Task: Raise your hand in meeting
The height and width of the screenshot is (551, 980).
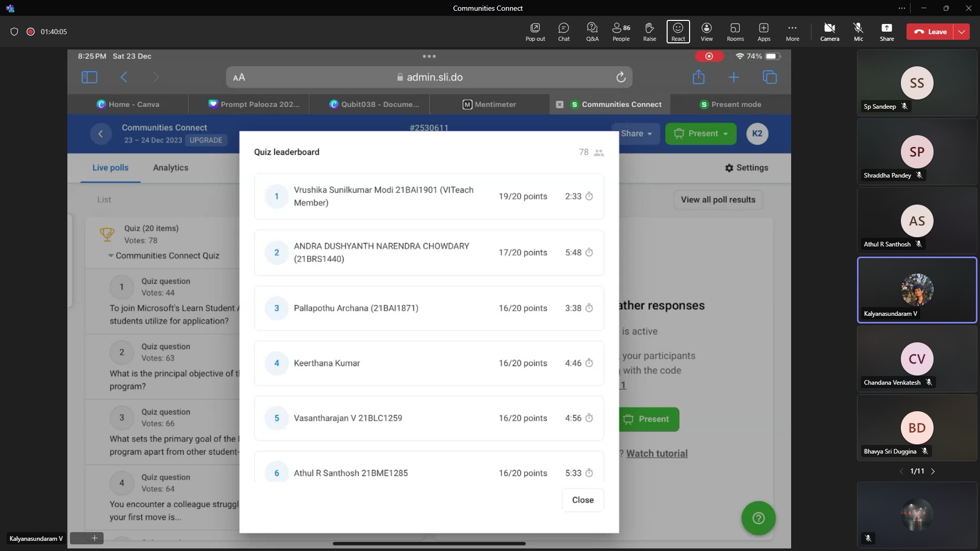Action: (649, 32)
